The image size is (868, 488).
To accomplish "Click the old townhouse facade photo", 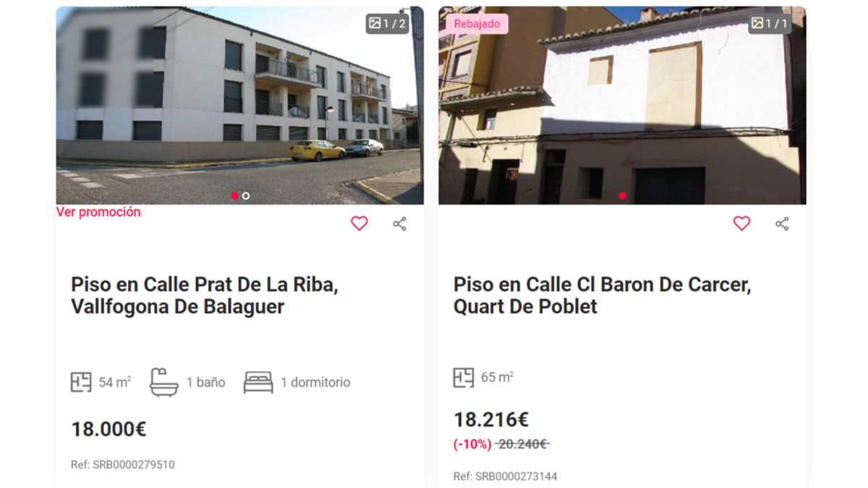I will tap(622, 106).
